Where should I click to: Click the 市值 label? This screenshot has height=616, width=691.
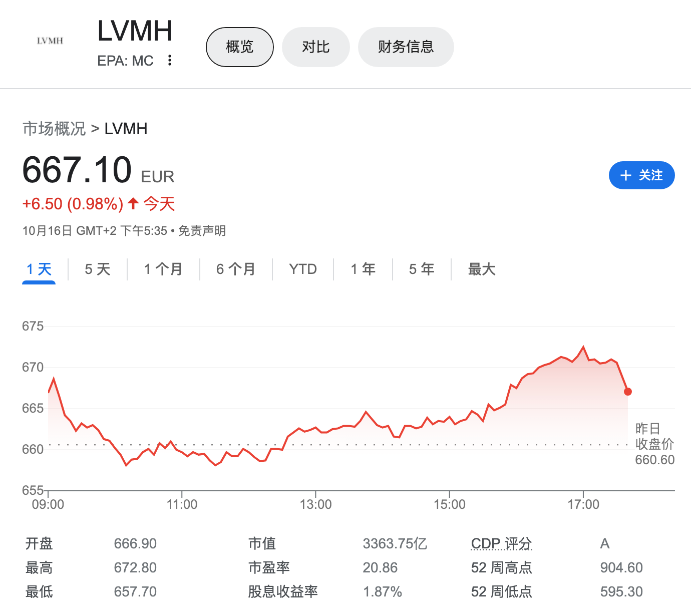point(262,543)
